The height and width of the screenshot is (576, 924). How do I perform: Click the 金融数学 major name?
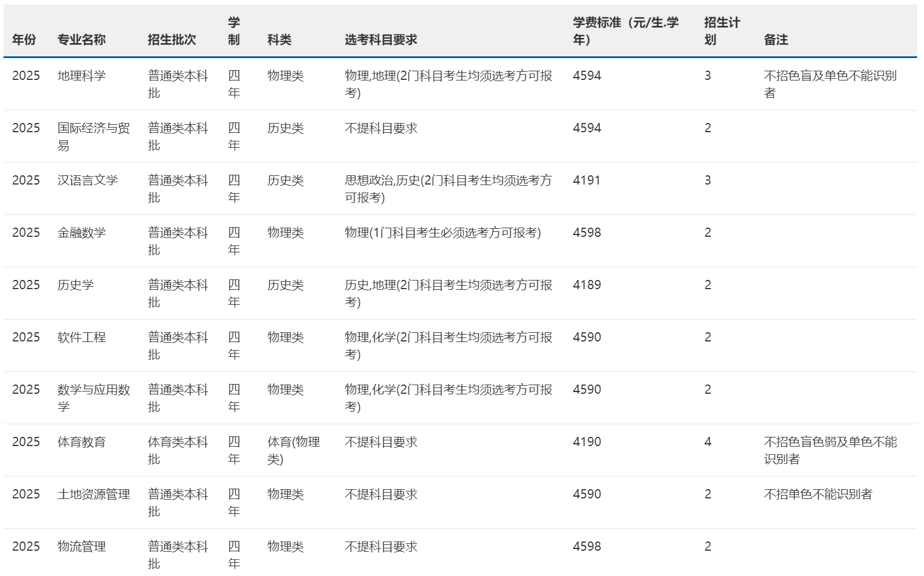point(82,233)
